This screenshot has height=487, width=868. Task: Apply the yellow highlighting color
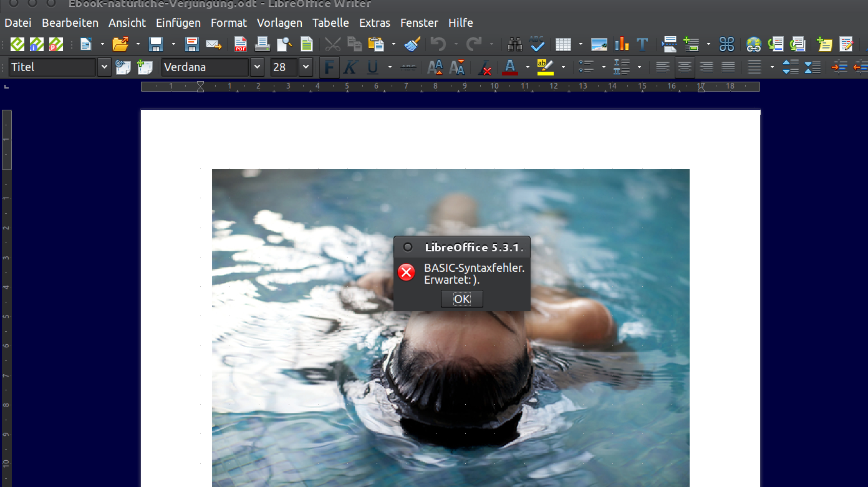545,67
